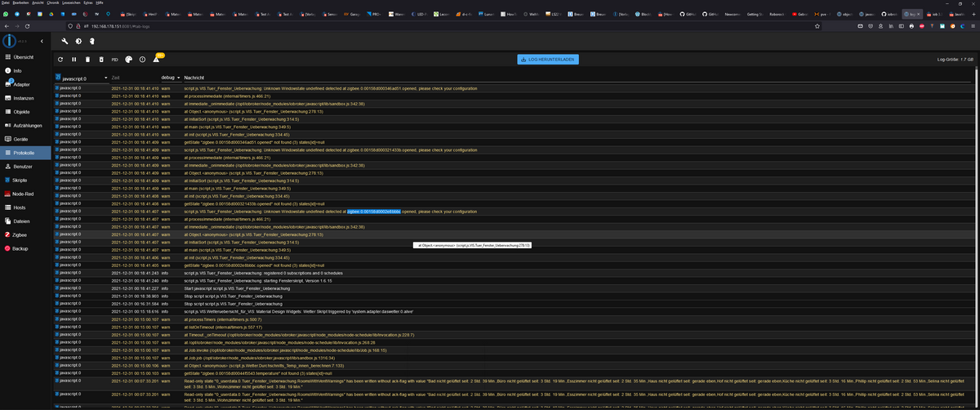Open the Extras menu

pyautogui.click(x=88, y=2)
